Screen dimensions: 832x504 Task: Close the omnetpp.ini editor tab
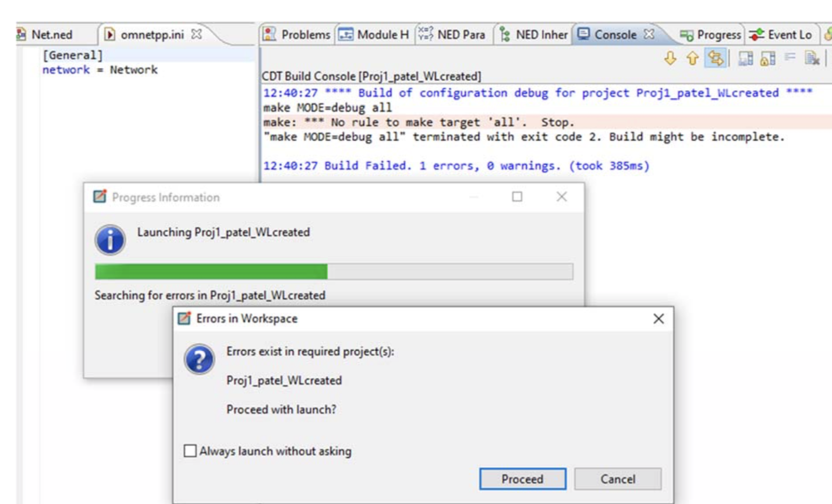click(x=197, y=34)
